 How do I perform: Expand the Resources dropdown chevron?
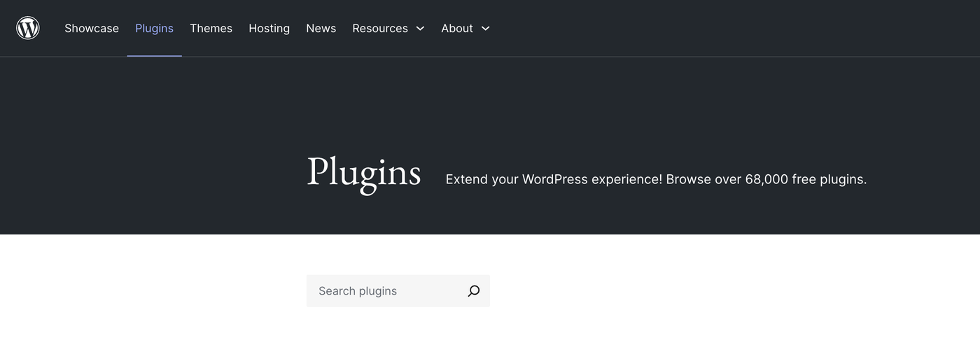(420, 29)
